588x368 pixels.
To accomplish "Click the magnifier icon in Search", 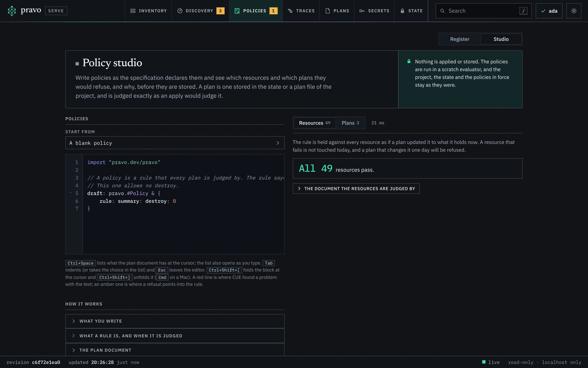I will tap(442, 11).
